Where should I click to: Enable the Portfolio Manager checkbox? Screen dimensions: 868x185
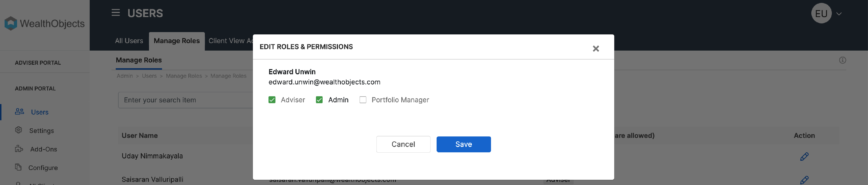pos(363,100)
